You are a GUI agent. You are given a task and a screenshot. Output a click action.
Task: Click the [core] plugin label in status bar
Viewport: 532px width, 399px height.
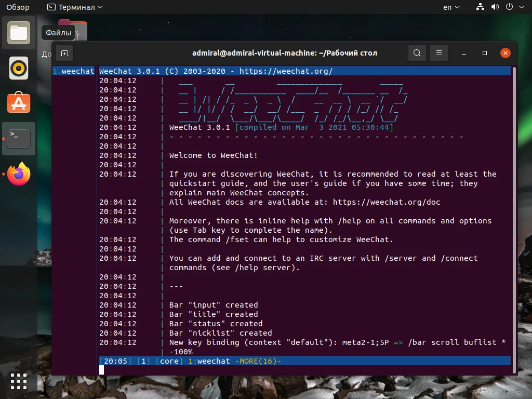(x=169, y=361)
